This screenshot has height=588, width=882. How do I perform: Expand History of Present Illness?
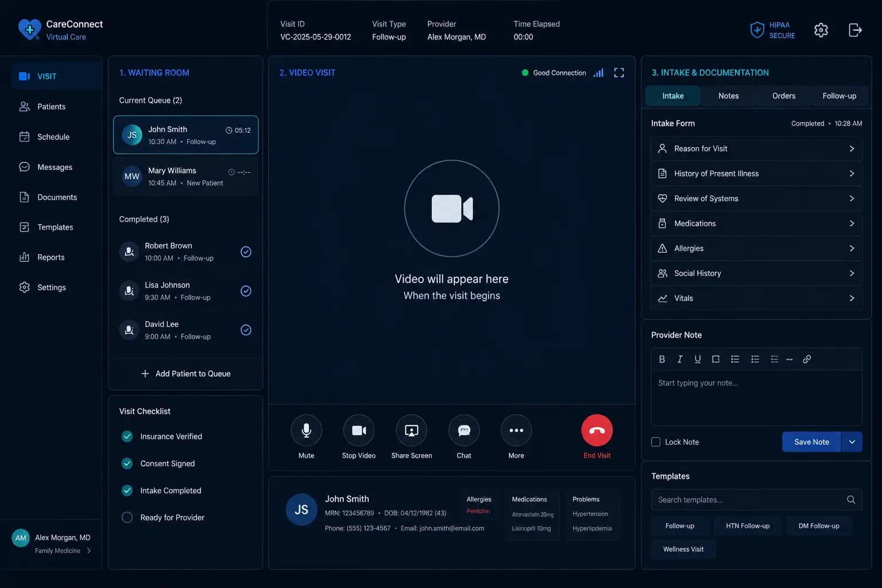756,173
